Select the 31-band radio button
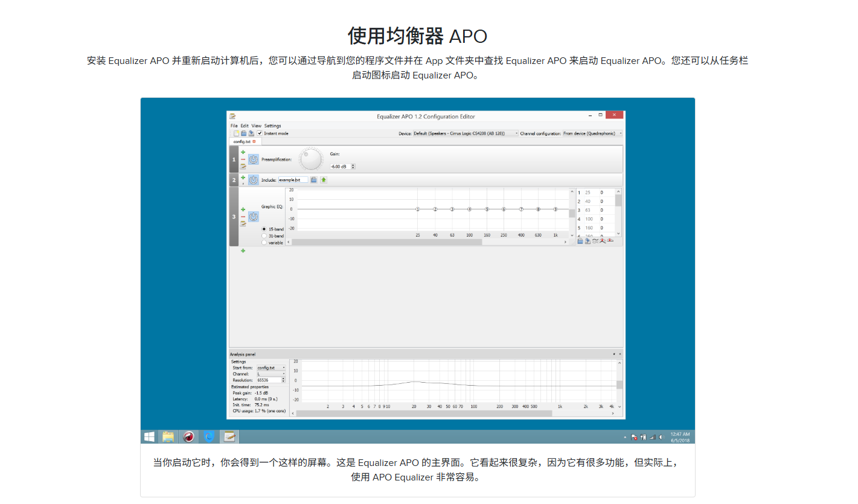This screenshot has height=504, width=858. coord(264,236)
